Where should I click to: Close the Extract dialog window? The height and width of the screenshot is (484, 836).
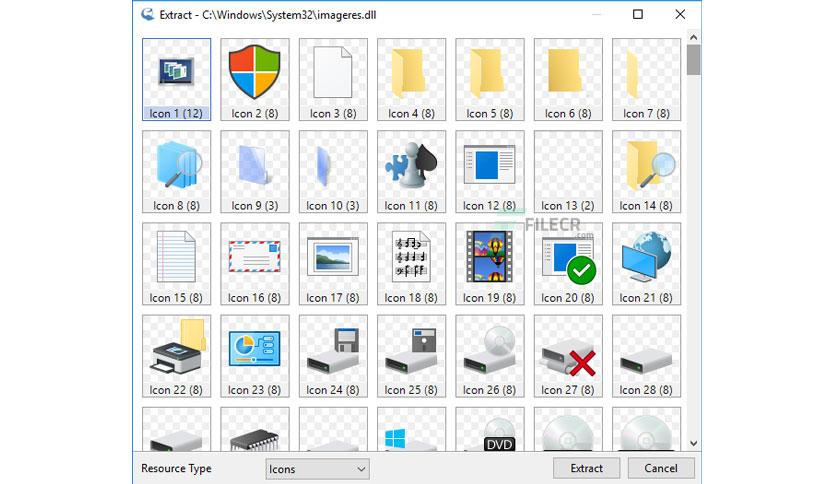[680, 14]
